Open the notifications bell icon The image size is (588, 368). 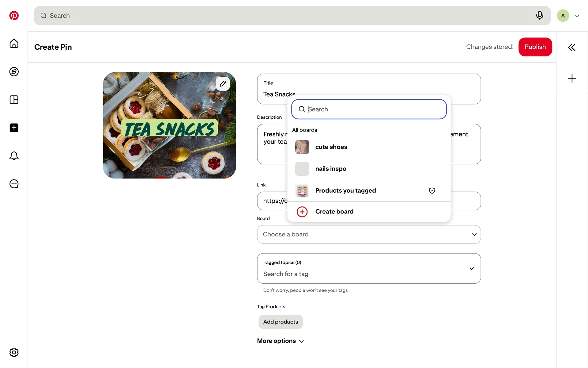click(x=14, y=156)
